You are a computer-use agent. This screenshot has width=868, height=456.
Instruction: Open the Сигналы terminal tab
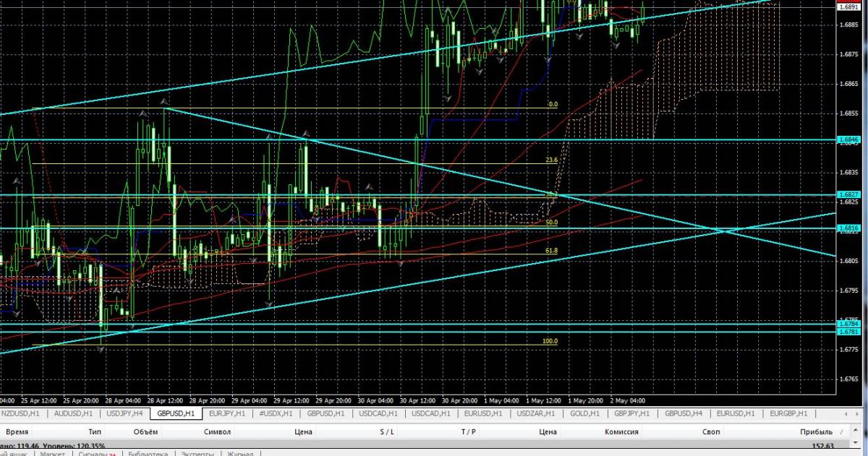point(96,453)
